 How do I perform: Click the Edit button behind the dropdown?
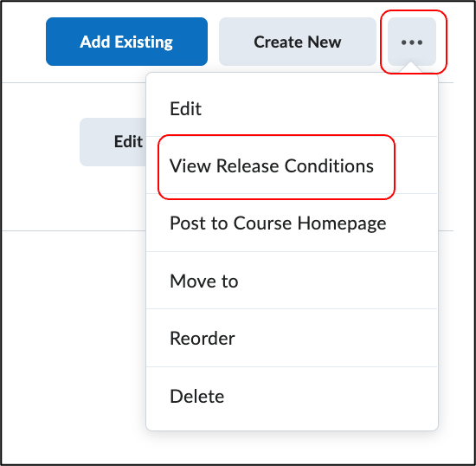(113, 142)
